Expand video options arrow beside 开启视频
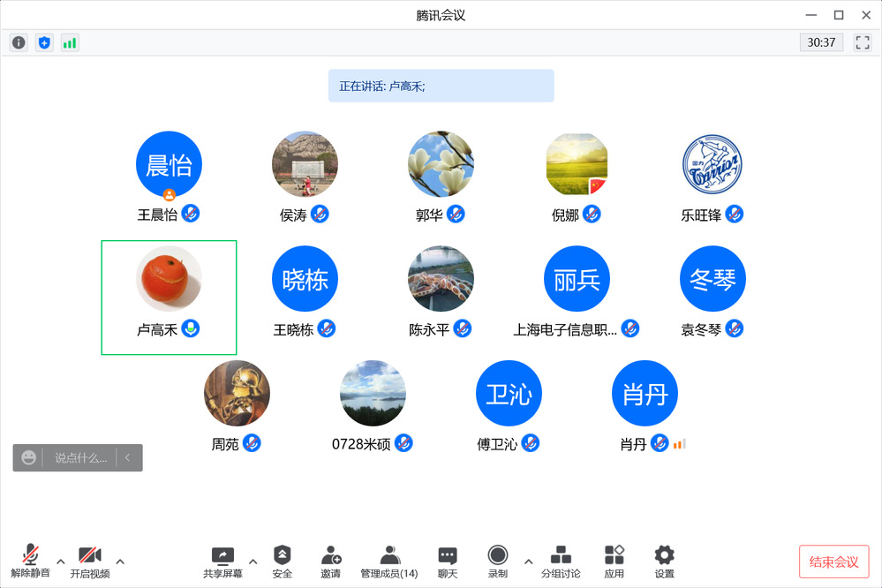Screen dimensions: 882x588 pos(120,562)
